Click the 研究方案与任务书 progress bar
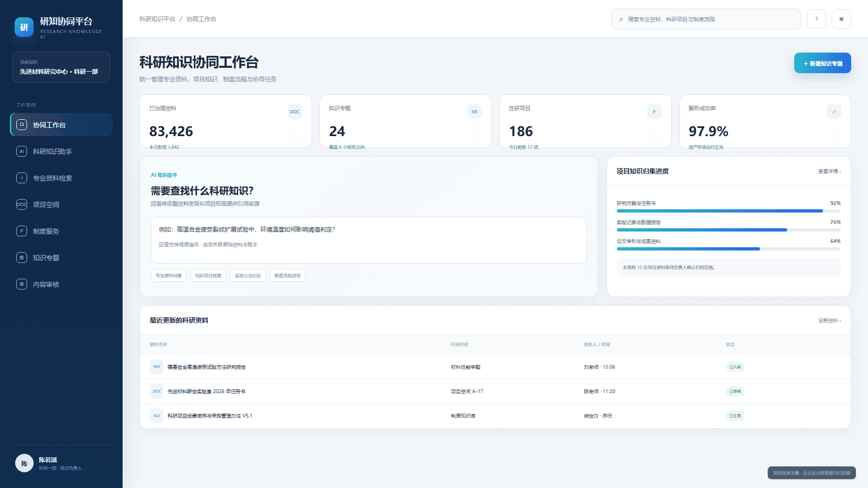 [x=729, y=211]
